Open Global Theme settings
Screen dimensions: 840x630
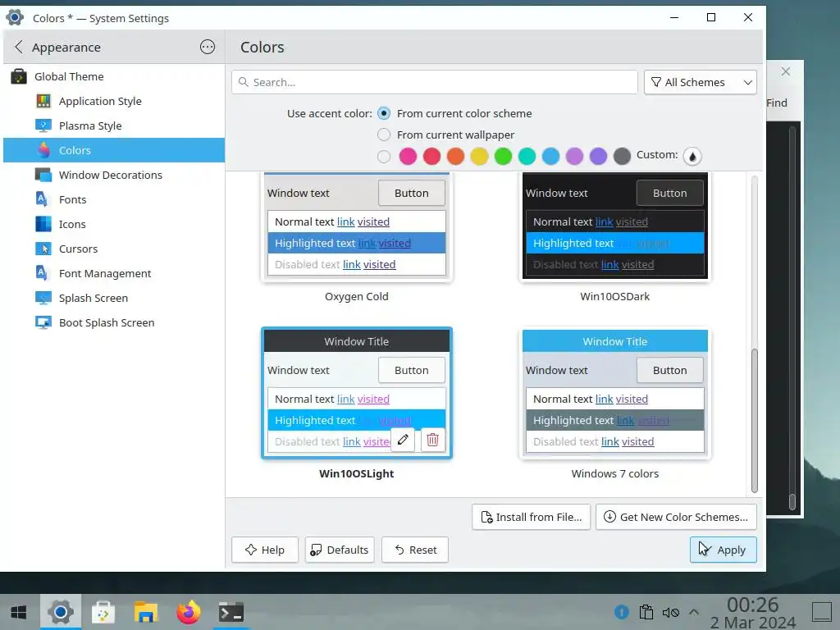click(114, 76)
